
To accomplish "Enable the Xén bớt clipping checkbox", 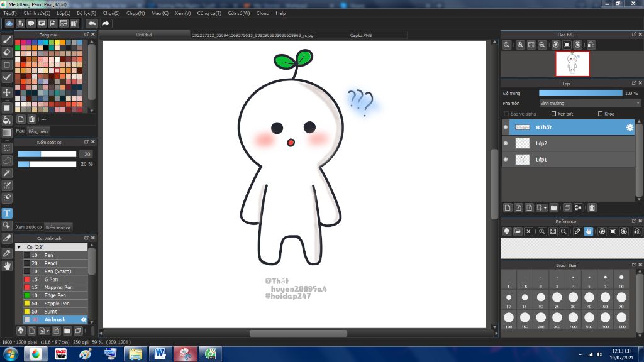I will pyautogui.click(x=553, y=114).
